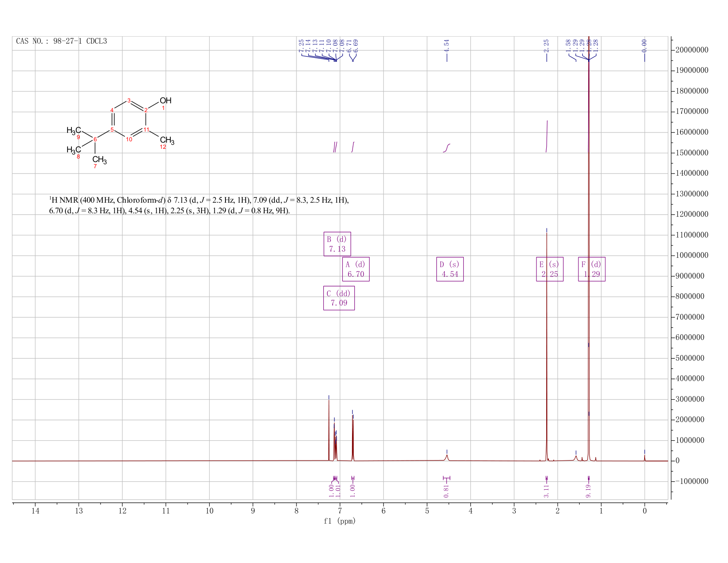Click the 14 tick label on ppm axis
Screen dimensions: 728x563
pyautogui.click(x=35, y=511)
